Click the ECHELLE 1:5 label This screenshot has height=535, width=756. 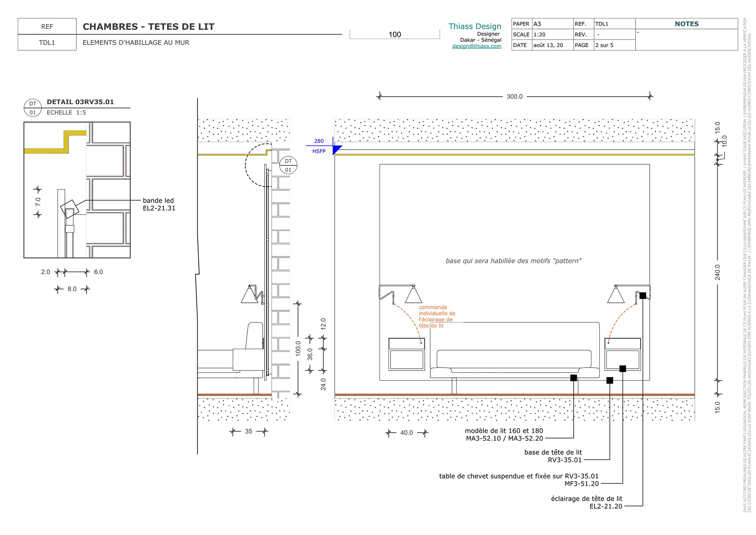tap(66, 113)
